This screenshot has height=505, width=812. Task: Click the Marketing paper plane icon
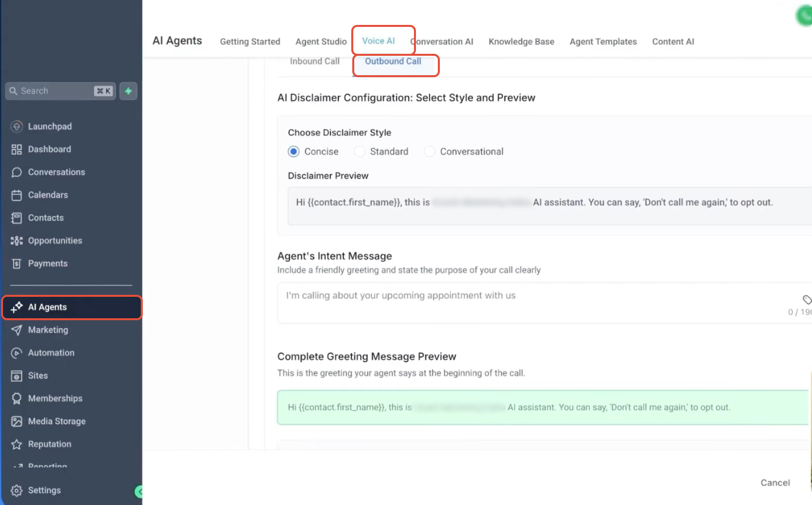point(17,330)
